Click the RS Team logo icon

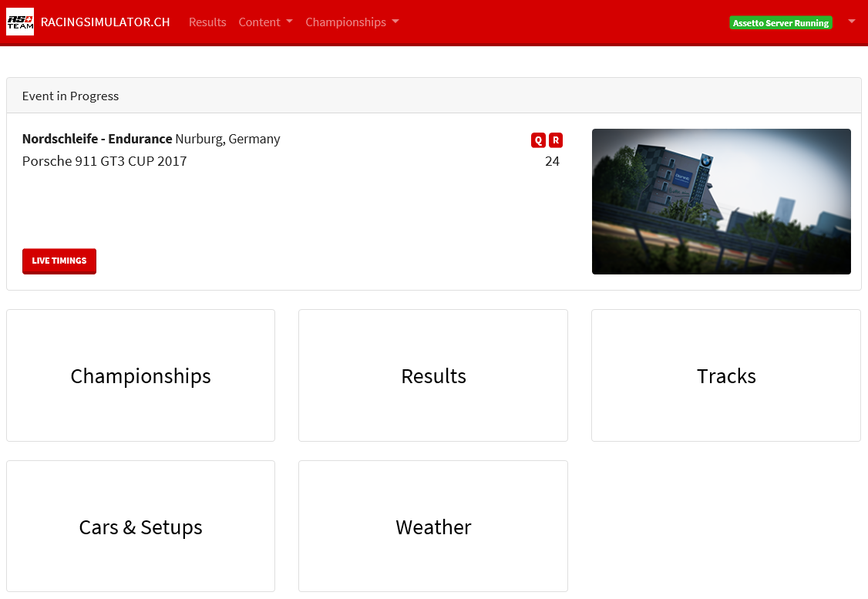click(x=20, y=22)
